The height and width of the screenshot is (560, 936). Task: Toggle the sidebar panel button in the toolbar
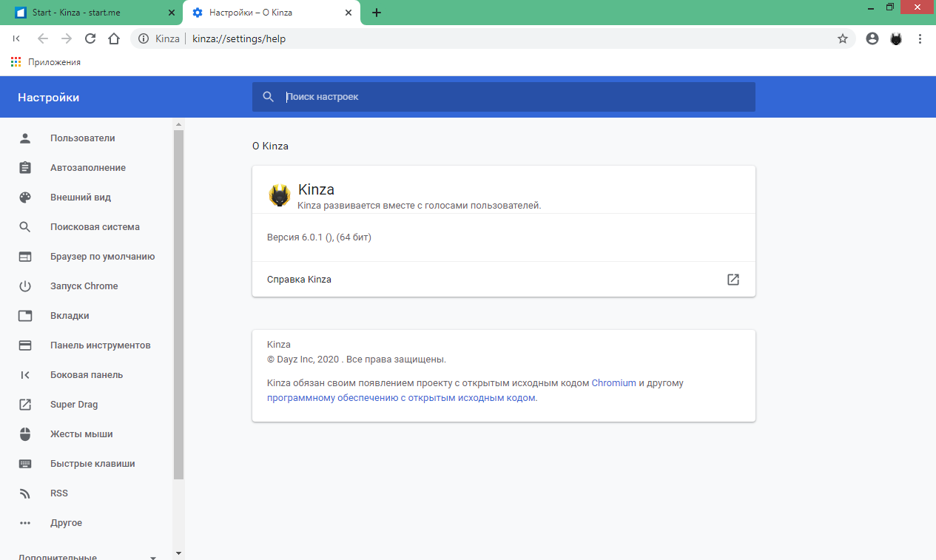click(16, 38)
